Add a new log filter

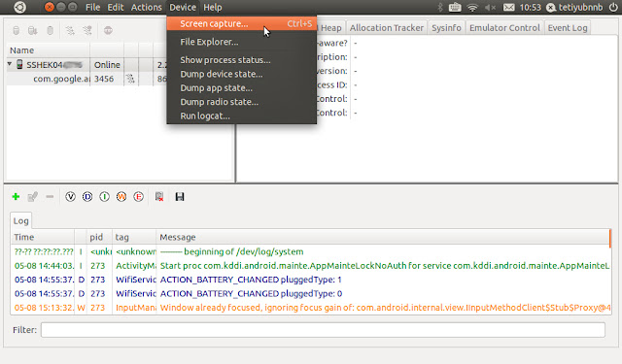coord(16,196)
